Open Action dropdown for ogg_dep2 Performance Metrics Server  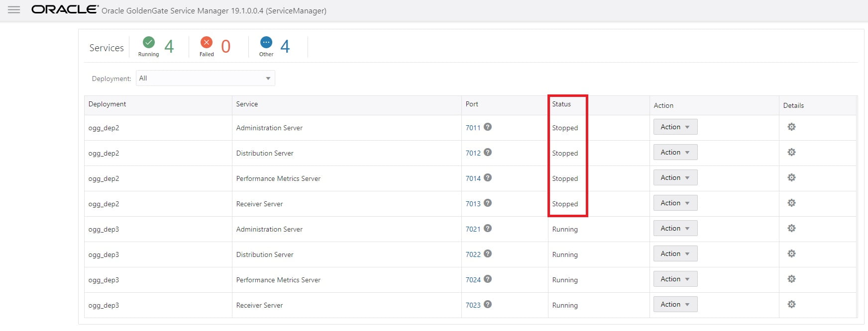[x=675, y=177]
